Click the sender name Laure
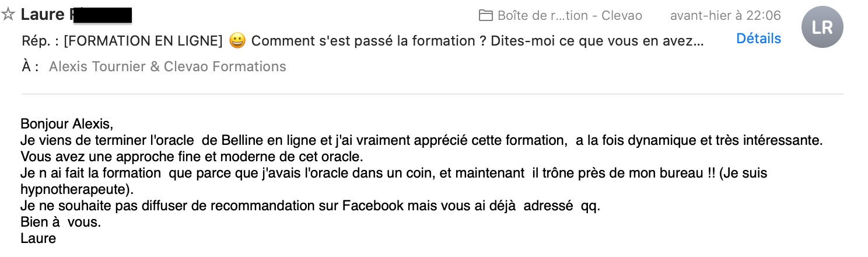The height and width of the screenshot is (257, 868). (x=44, y=15)
